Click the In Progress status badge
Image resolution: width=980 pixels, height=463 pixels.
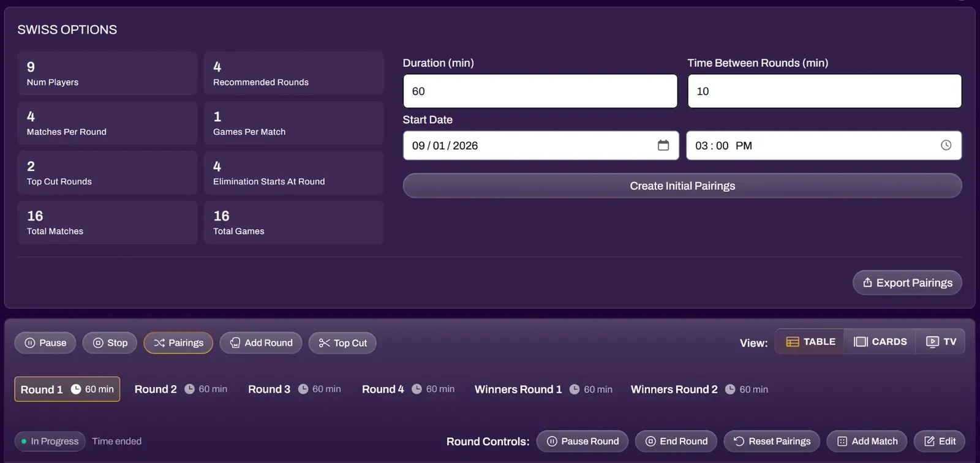click(x=50, y=441)
